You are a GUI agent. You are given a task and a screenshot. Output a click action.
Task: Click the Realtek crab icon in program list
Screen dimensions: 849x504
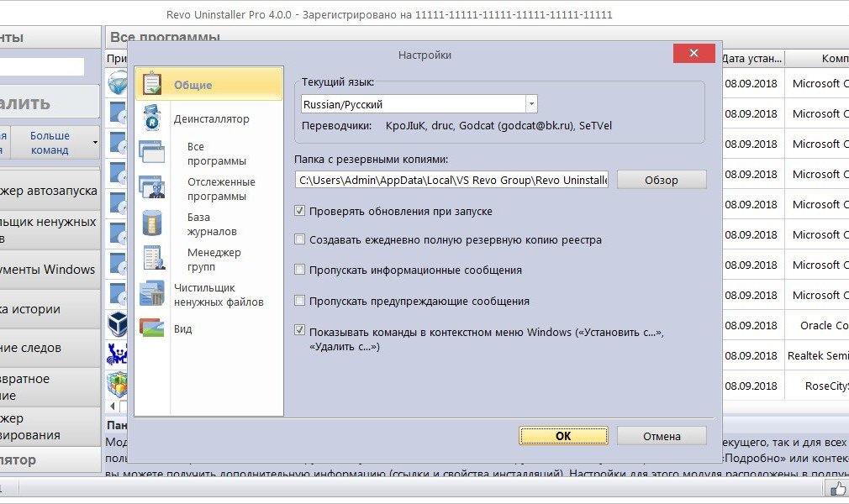(117, 354)
